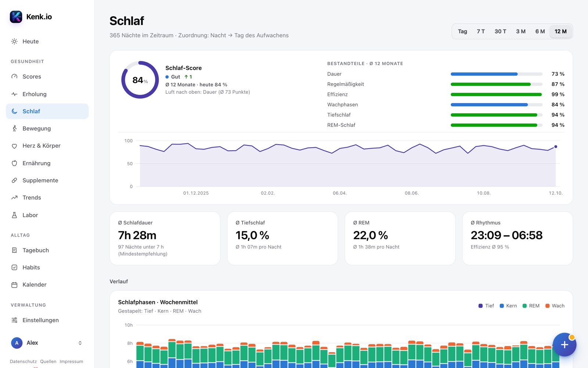Open the Impressum link
This screenshot has width=588, height=368.
point(71,362)
